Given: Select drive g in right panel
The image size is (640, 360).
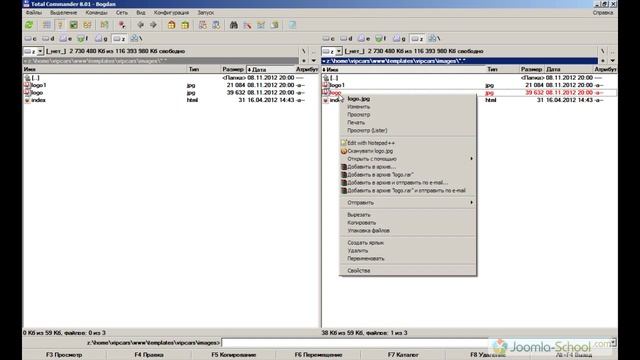Looking at the screenshot, I should coord(399,38).
